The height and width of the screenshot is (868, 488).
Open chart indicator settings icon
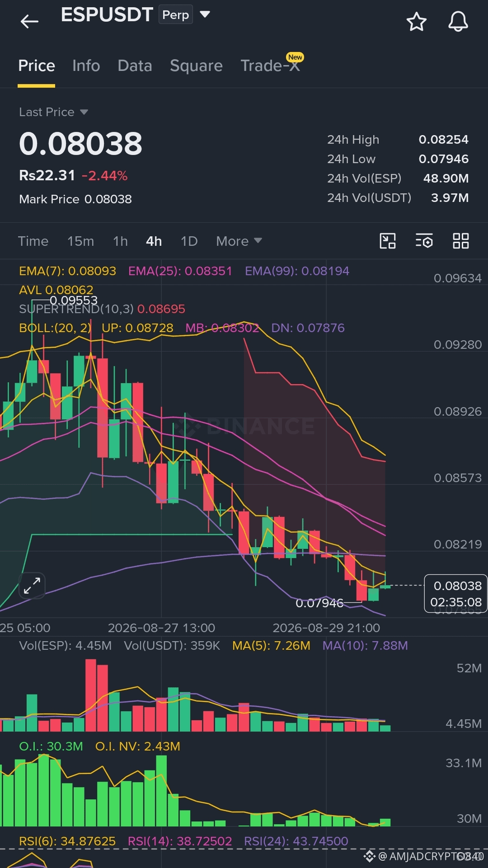pyautogui.click(x=424, y=241)
